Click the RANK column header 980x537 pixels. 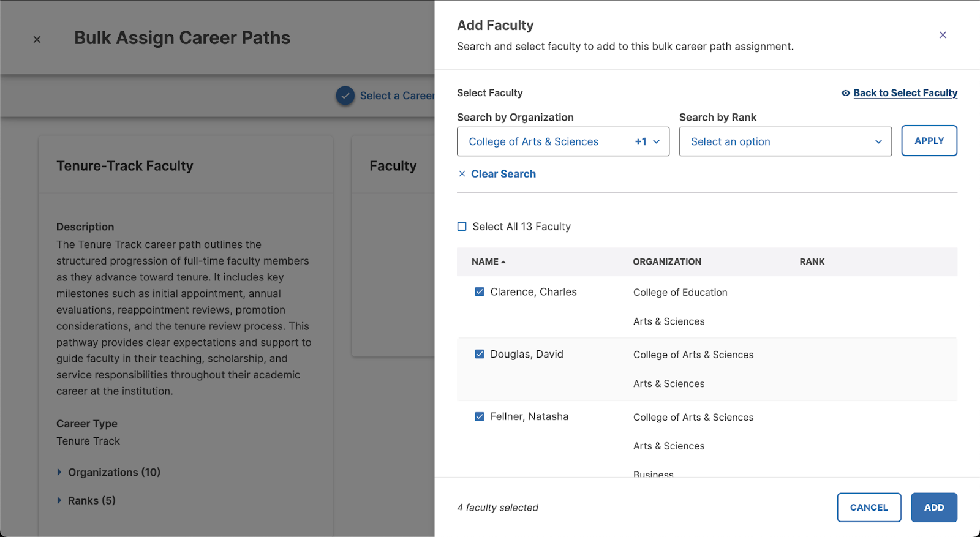click(x=812, y=261)
